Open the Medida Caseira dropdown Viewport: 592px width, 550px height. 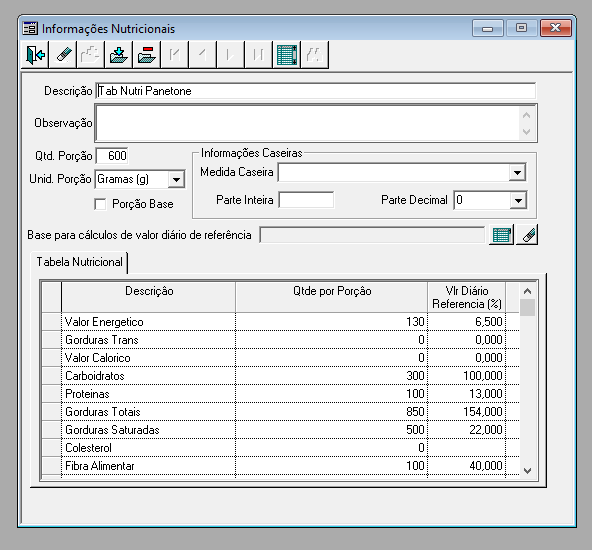(x=517, y=173)
